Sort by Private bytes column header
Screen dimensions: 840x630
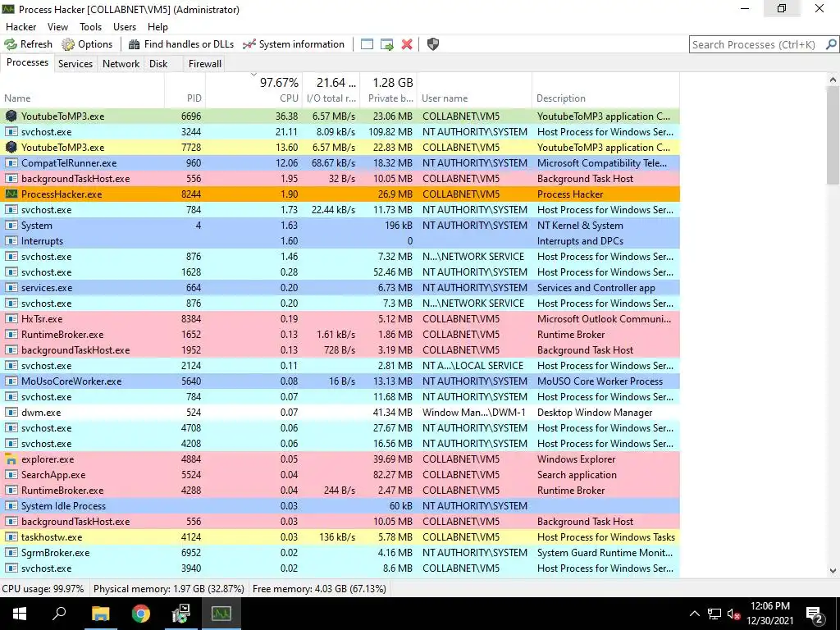(388, 90)
